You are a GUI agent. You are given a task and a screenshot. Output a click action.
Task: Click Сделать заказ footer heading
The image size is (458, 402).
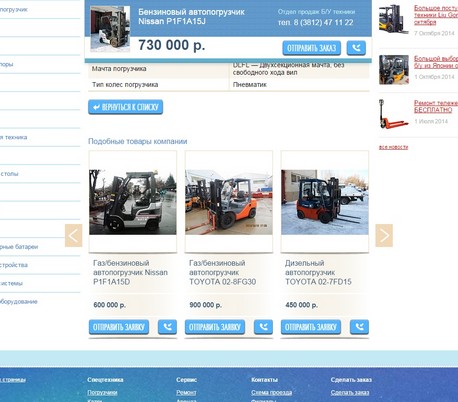(x=351, y=380)
